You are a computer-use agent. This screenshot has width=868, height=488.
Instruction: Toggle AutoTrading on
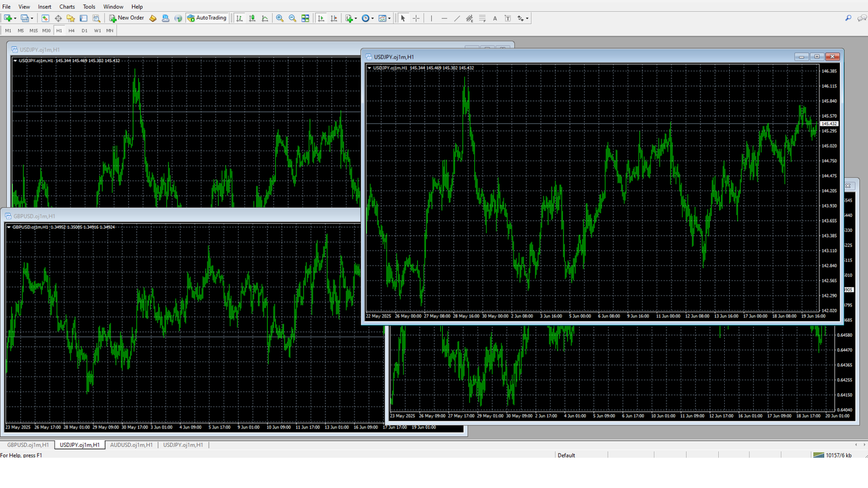207,18
